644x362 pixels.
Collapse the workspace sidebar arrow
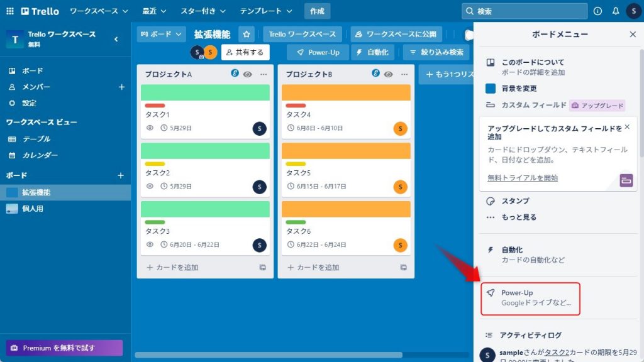116,39
